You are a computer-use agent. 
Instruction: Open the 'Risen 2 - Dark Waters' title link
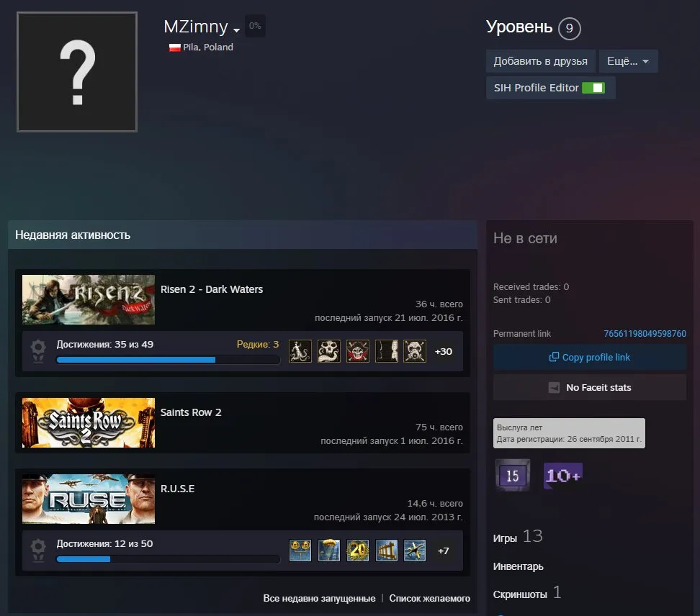pyautogui.click(x=212, y=289)
